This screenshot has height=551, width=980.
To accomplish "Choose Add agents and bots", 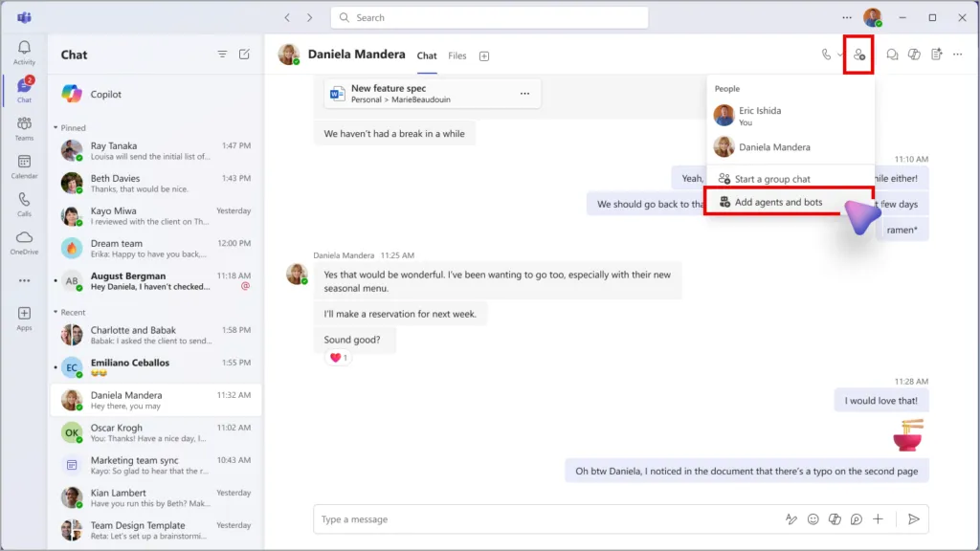I will coord(781,204).
